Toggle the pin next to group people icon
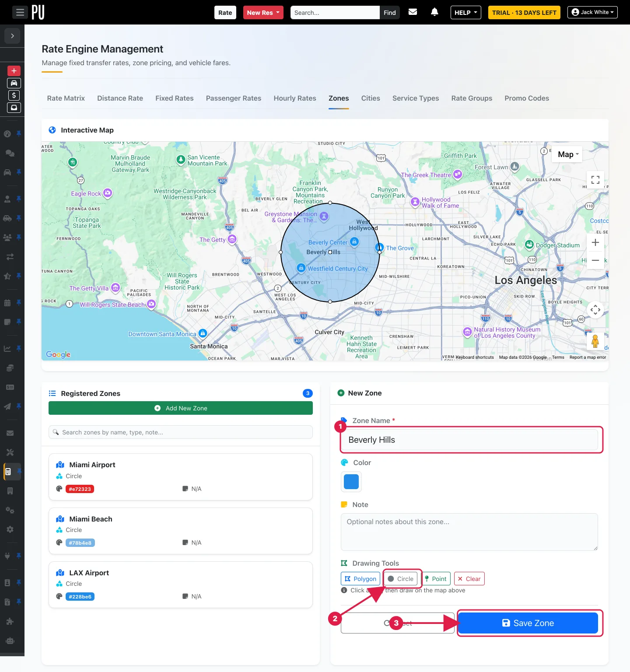This screenshot has width=630, height=672. 19,237
